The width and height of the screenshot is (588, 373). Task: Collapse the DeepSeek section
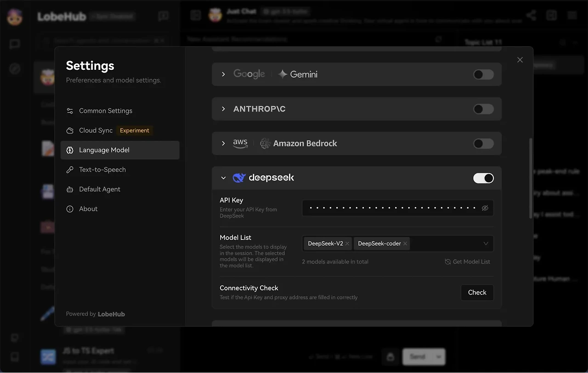(223, 178)
